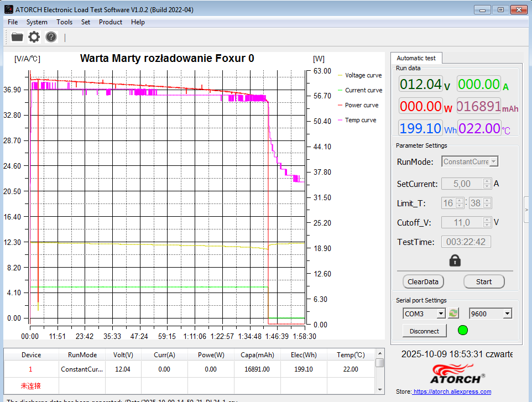The image size is (532, 402).
Task: Click the ATORCH flame logo
Action: (x=456, y=373)
